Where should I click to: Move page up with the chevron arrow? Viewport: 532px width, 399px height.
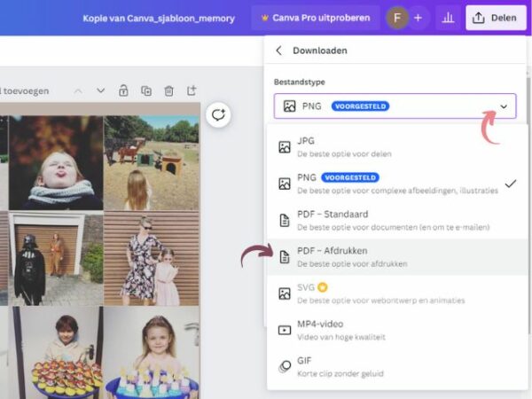tap(78, 90)
